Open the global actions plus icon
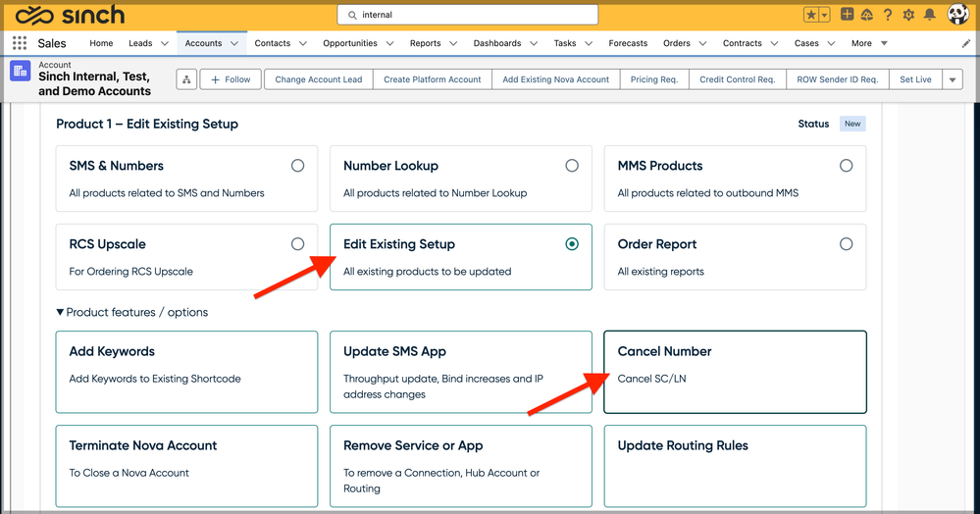This screenshot has height=514, width=980. [x=847, y=15]
